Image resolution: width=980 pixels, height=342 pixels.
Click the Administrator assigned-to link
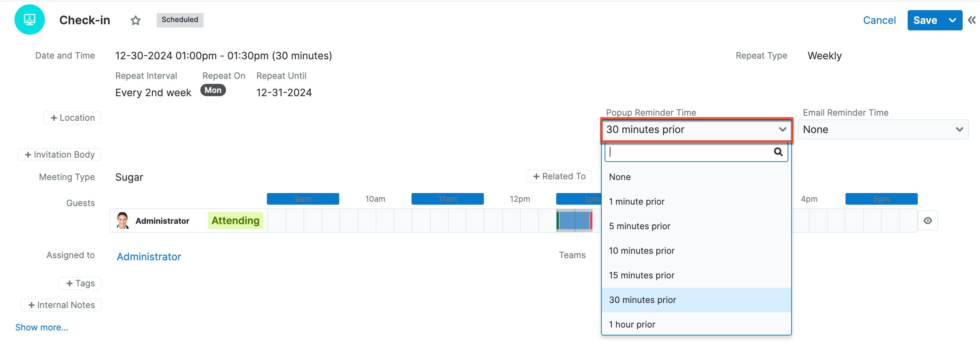point(148,256)
